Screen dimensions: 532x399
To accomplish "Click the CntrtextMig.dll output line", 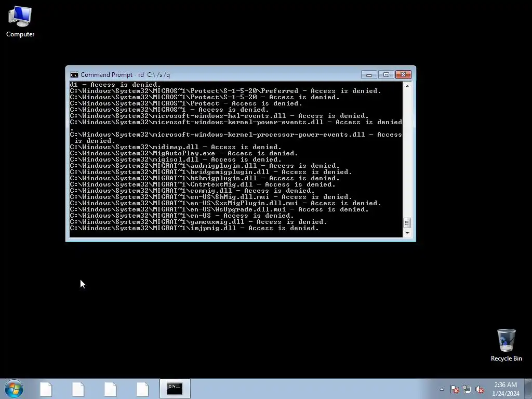I will 203,184.
